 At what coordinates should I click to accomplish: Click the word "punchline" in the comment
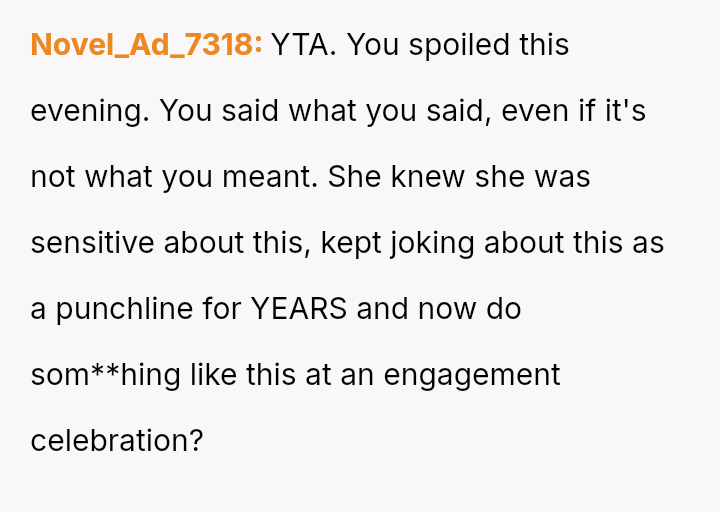click(130, 308)
